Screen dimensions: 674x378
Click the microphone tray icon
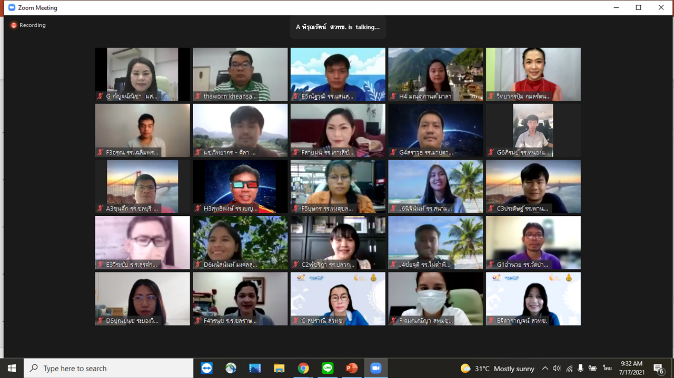point(580,368)
